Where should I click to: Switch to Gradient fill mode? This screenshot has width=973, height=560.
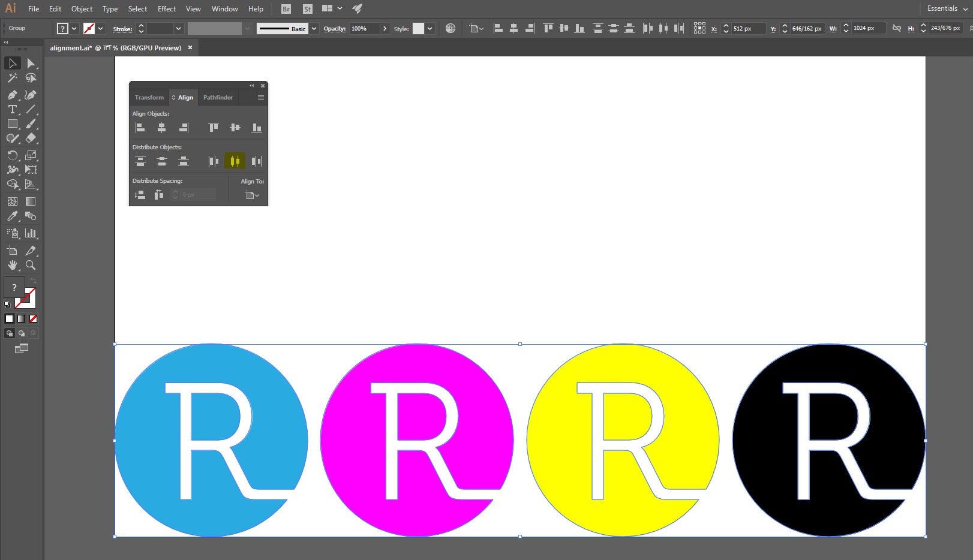[x=22, y=319]
